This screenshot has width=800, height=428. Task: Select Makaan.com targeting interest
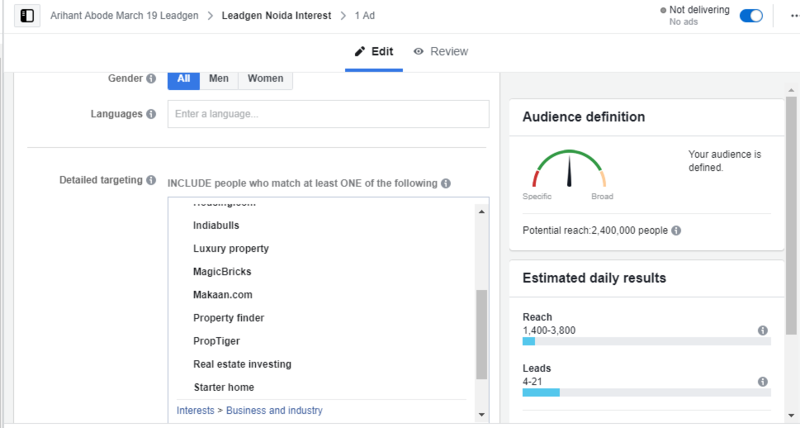(222, 295)
